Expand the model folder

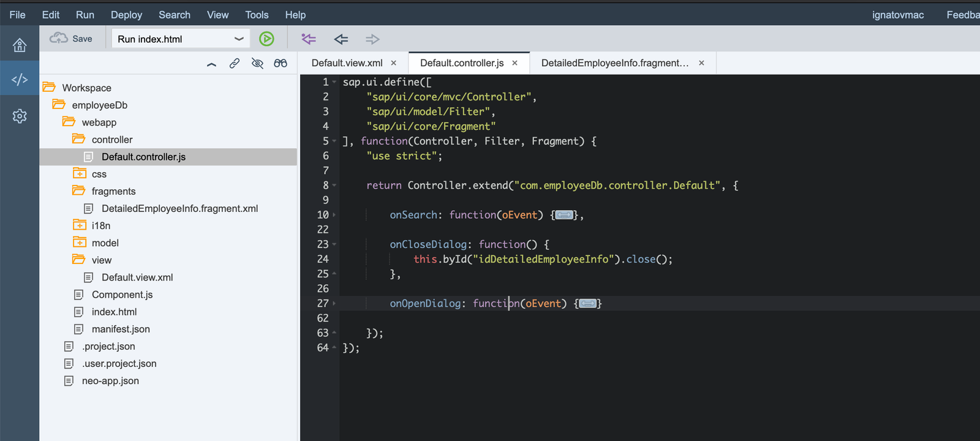tap(79, 242)
